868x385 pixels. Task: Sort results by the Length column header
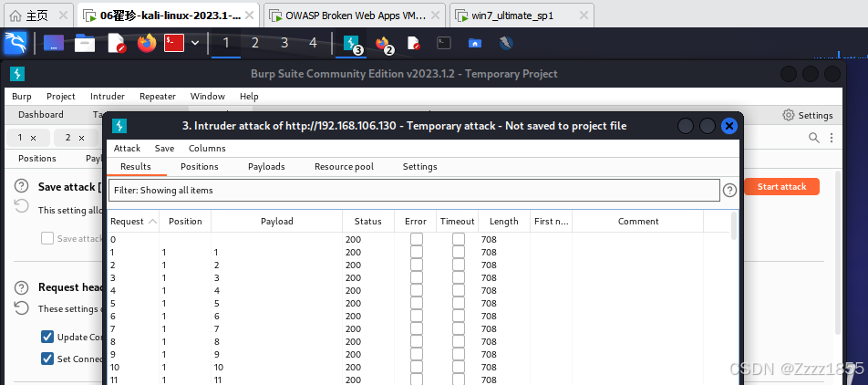(x=503, y=221)
